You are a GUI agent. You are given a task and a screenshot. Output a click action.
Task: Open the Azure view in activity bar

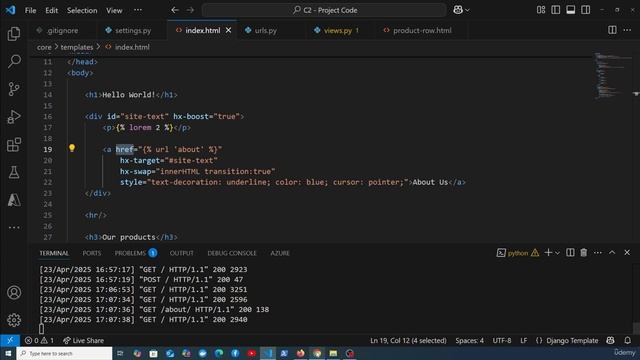click(x=14, y=200)
